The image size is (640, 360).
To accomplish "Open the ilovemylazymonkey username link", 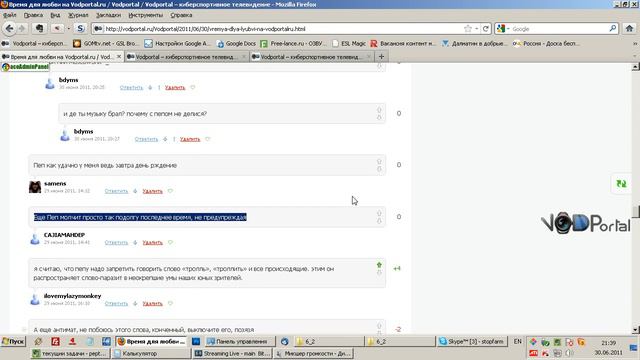I will [x=73, y=296].
